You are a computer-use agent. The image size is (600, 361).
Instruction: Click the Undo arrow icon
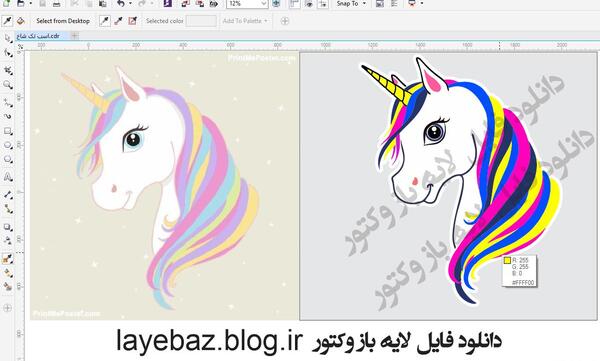(x=121, y=3)
